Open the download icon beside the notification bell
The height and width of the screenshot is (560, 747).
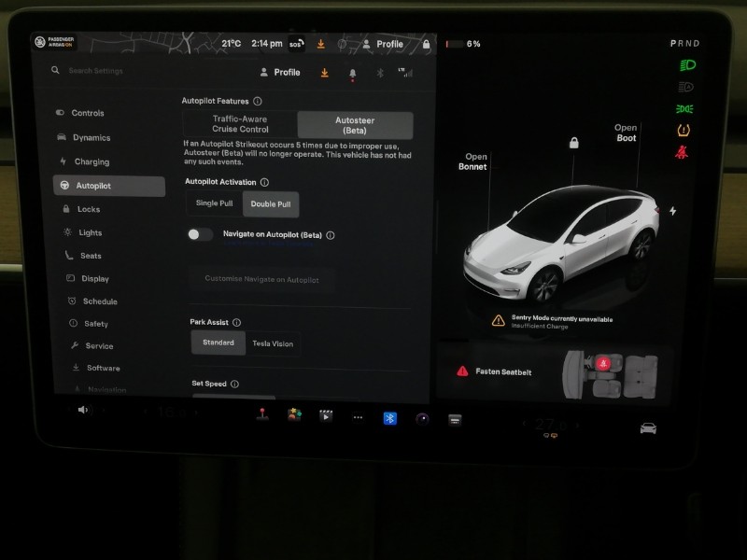(x=324, y=73)
